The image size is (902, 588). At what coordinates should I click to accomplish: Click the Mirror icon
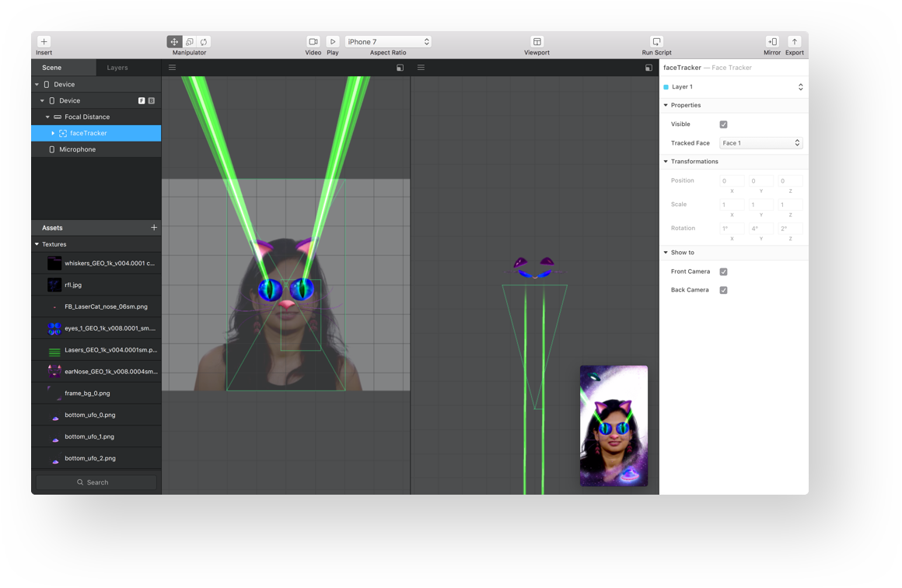772,42
